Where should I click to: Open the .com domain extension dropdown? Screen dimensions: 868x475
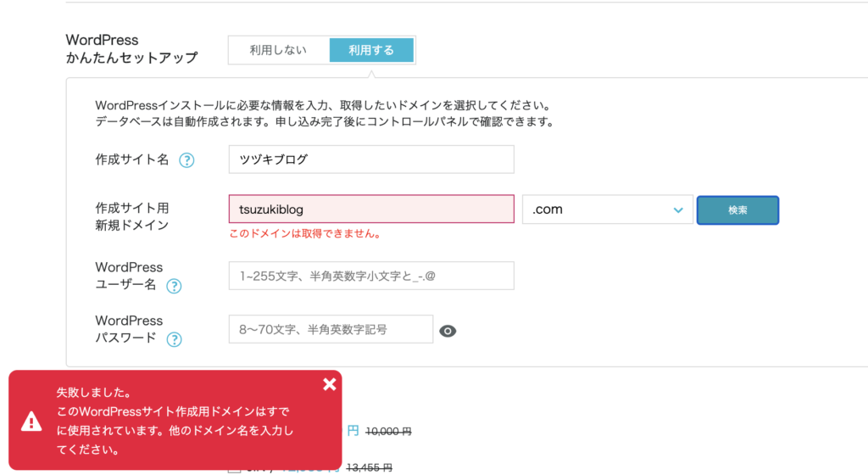[x=607, y=210]
